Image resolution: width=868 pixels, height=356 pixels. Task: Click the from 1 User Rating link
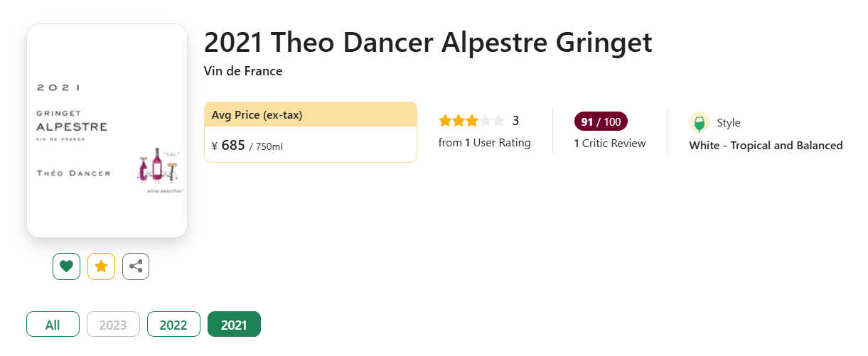tap(485, 143)
